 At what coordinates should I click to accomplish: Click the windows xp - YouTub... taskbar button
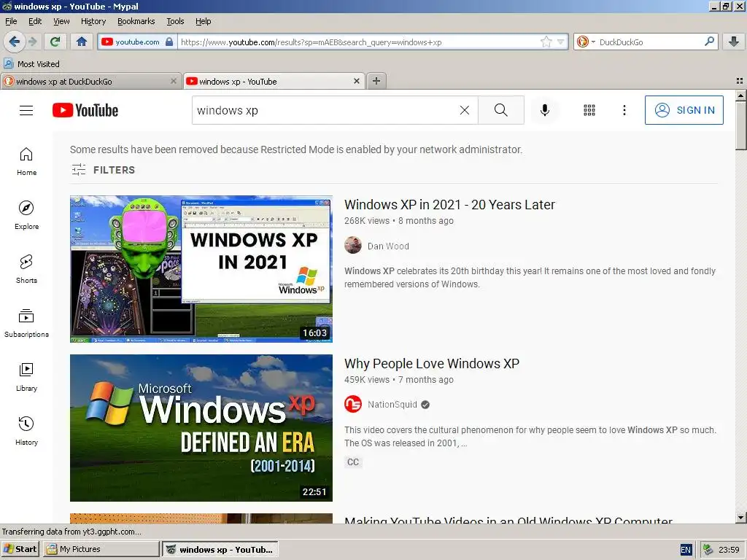[220, 549]
